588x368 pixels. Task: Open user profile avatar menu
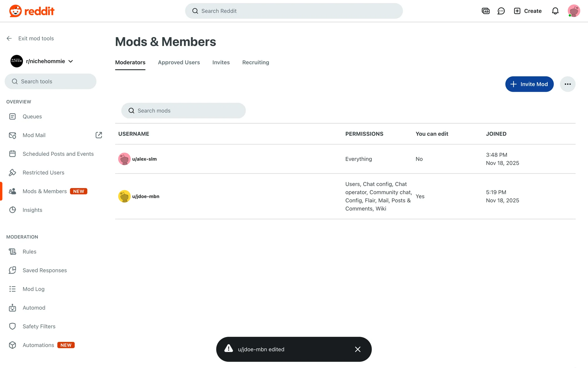pos(574,11)
